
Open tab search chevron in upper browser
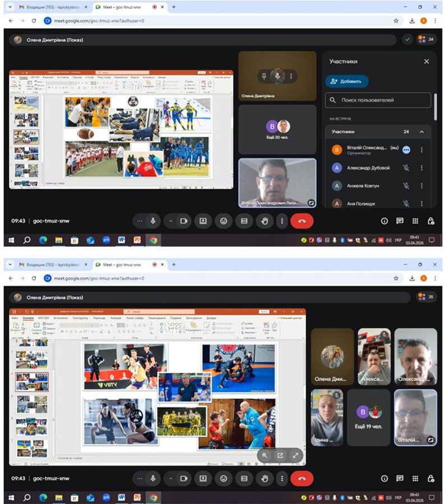tap(10, 7)
